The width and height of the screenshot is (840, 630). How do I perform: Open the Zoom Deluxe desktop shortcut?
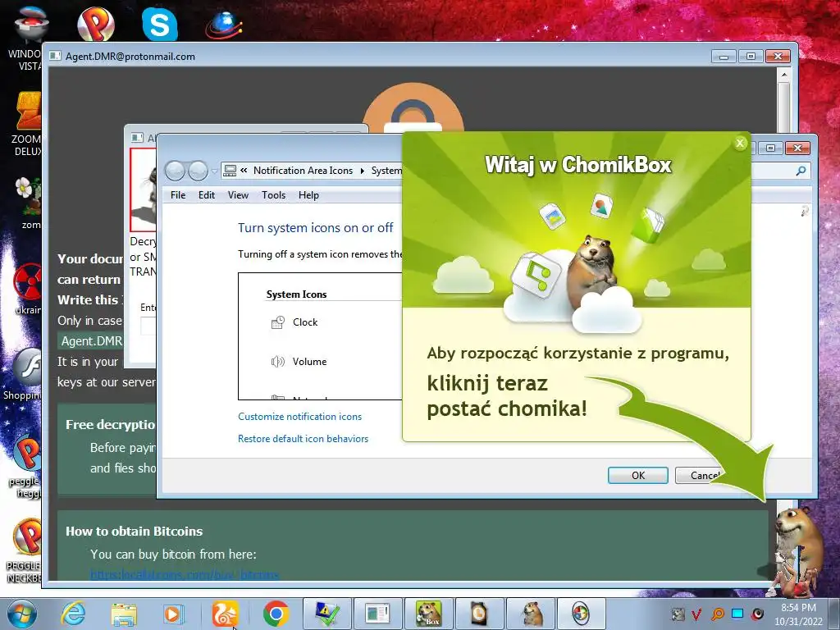click(27, 123)
